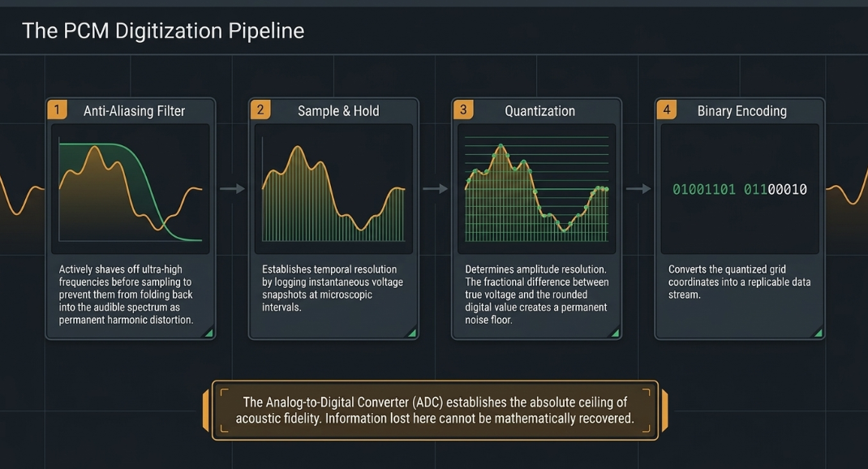The height and width of the screenshot is (469, 868).
Task: Click the low-pass filter curve graph
Action: [130, 189]
